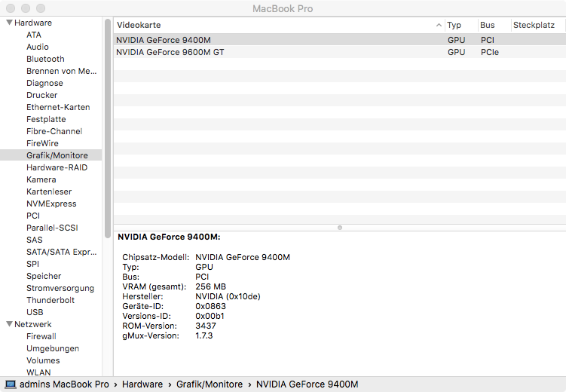Select USB in the sidebar
Image resolution: width=566 pixels, height=392 pixels.
tap(35, 312)
